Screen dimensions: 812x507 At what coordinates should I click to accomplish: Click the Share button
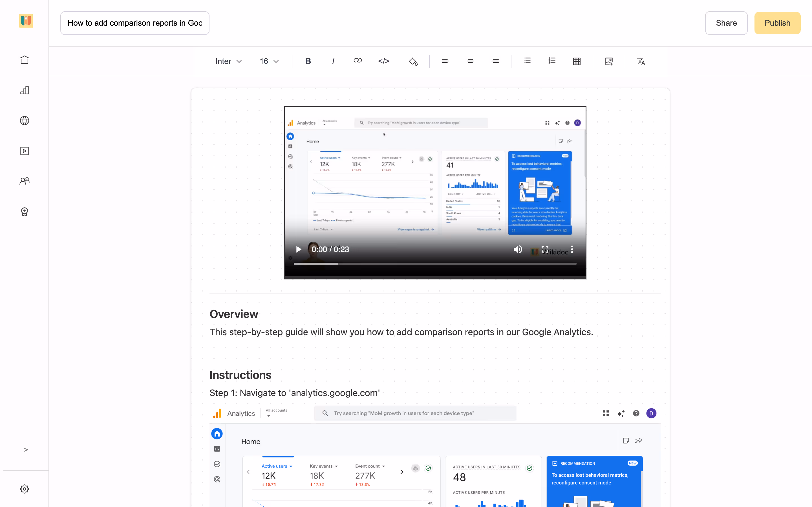[726, 23]
